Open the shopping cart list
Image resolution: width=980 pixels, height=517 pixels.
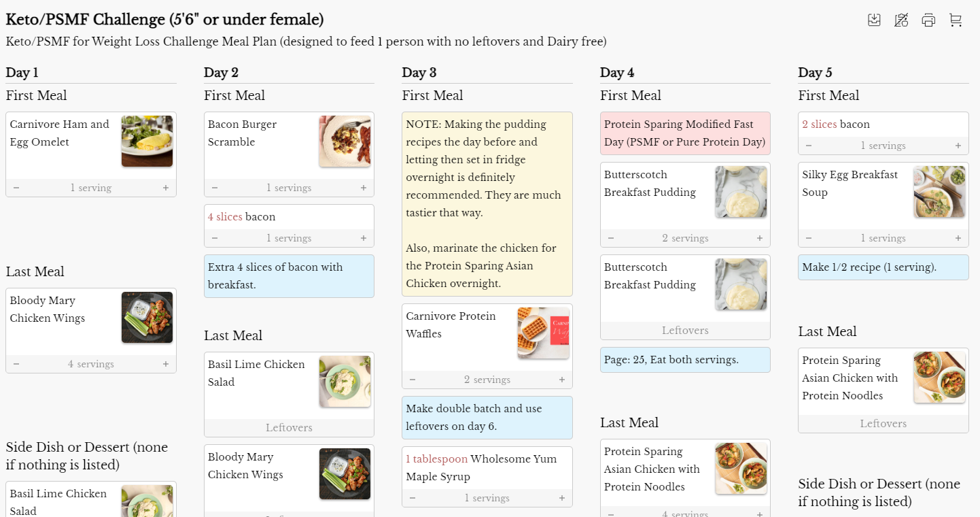pyautogui.click(x=956, y=20)
